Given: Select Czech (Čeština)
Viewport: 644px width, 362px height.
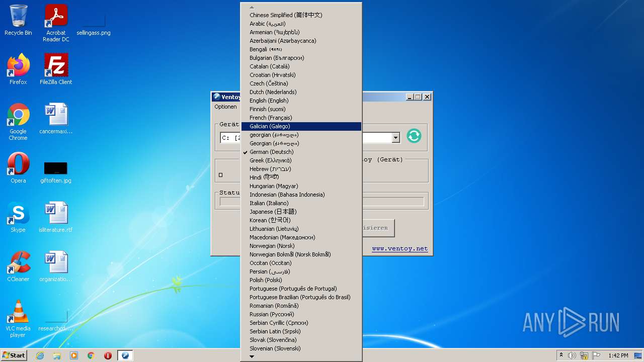Looking at the screenshot, I should [x=301, y=83].
